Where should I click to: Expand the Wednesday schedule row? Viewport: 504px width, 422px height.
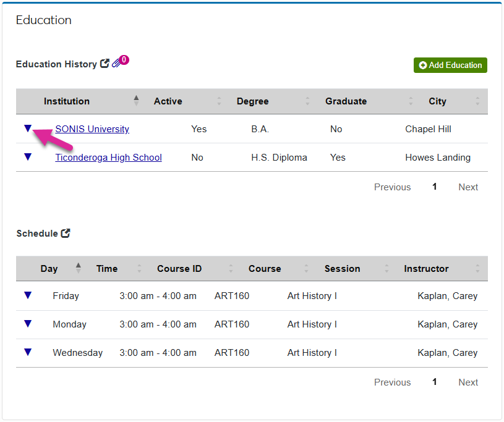pyautogui.click(x=27, y=352)
